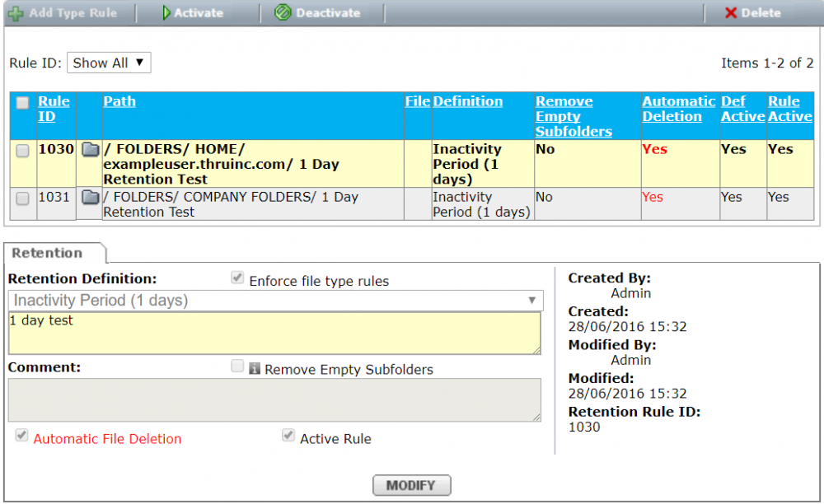This screenshot has height=504, width=824.
Task: Select checkbox for rule 1031 row
Action: pyautogui.click(x=23, y=198)
